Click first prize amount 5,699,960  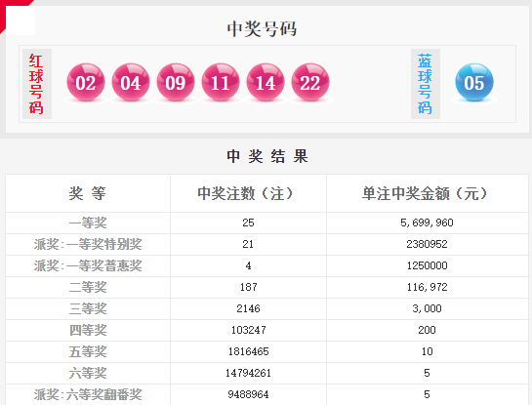(x=427, y=223)
